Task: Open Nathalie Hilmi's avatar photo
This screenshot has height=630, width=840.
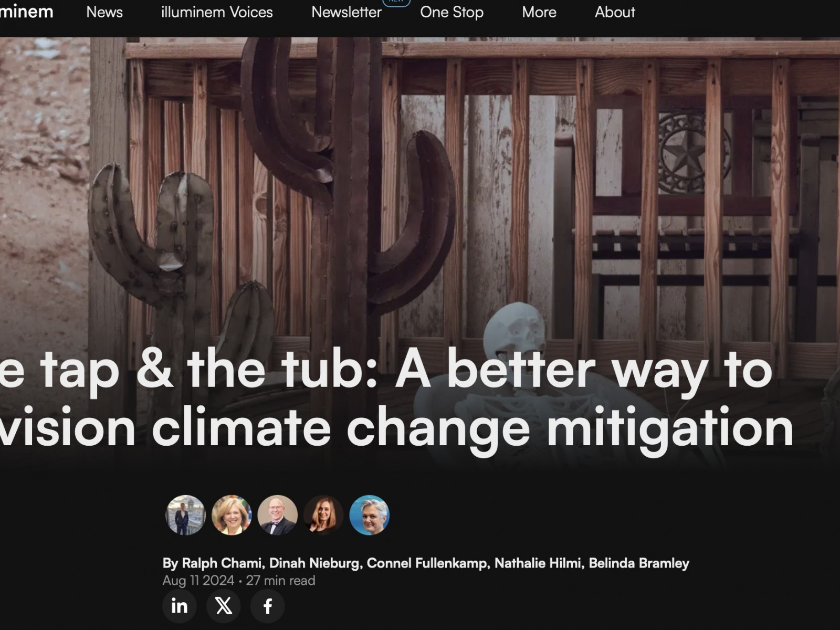Action: pos(323,515)
